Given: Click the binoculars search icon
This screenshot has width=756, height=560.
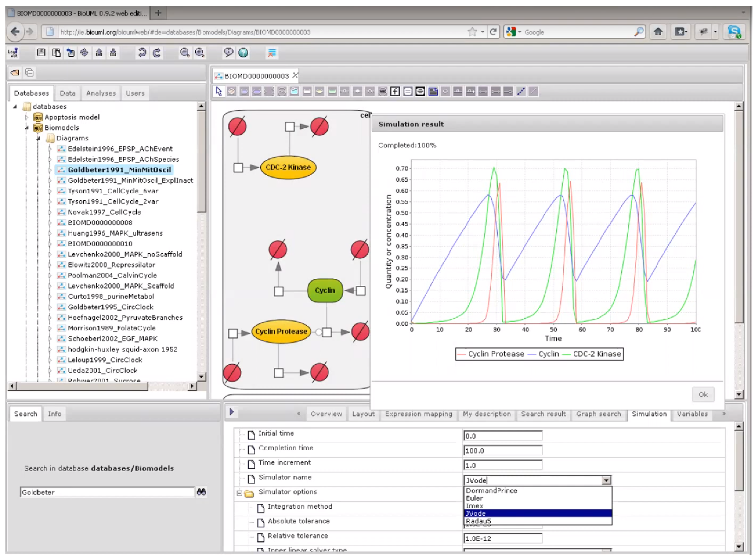Looking at the screenshot, I should tap(201, 492).
